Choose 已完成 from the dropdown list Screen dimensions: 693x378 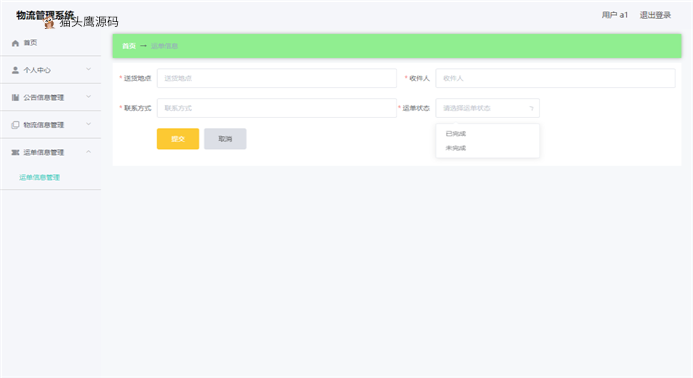click(487, 134)
